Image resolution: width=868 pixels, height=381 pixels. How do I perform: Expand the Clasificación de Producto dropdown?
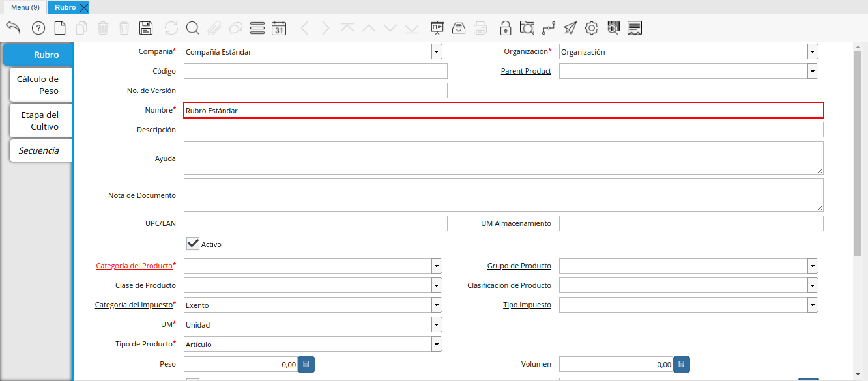[x=813, y=285]
